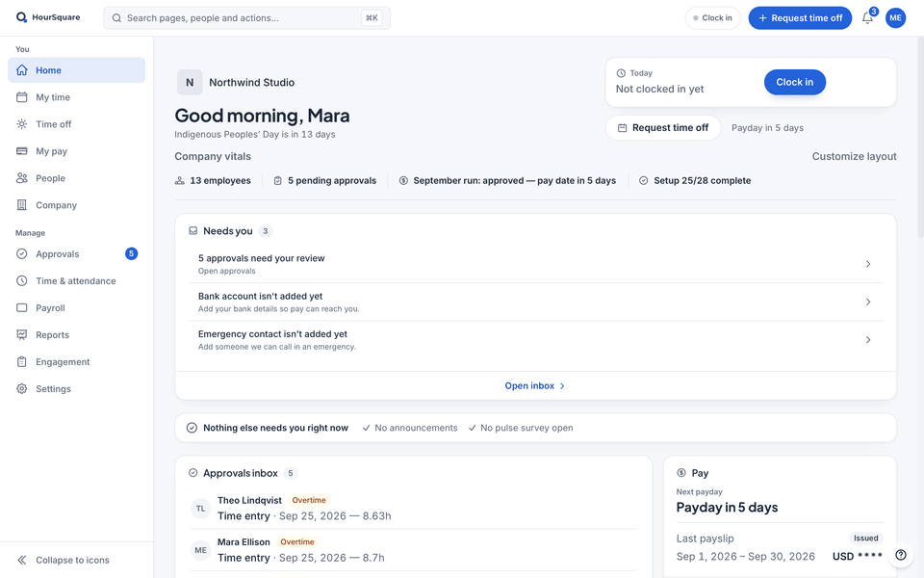
Task: Open the help question mark button
Action: (901, 555)
